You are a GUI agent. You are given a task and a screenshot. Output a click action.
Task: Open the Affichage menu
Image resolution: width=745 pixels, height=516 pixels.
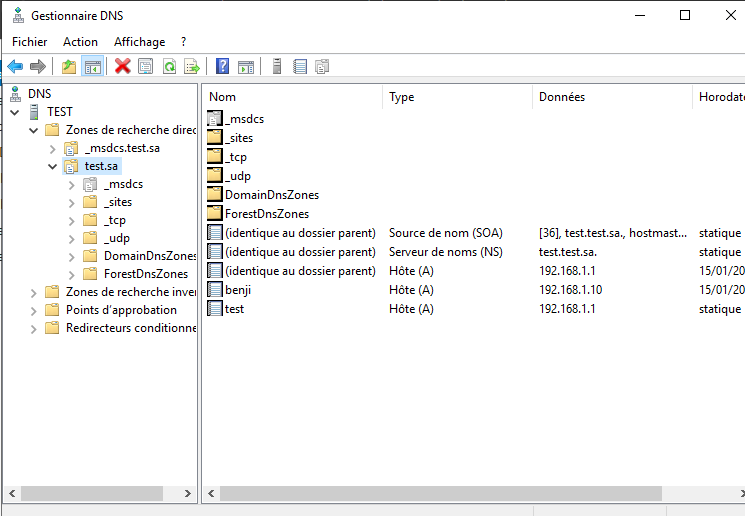pos(139,42)
